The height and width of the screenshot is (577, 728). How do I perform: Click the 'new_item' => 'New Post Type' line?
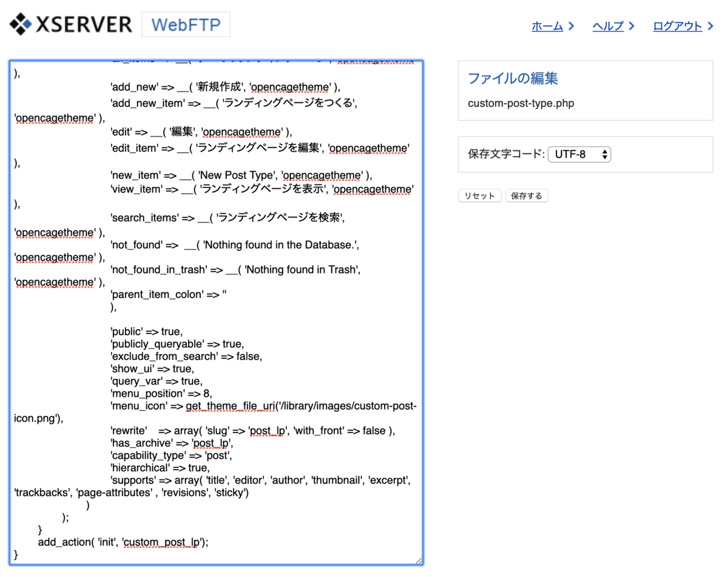click(x=241, y=175)
